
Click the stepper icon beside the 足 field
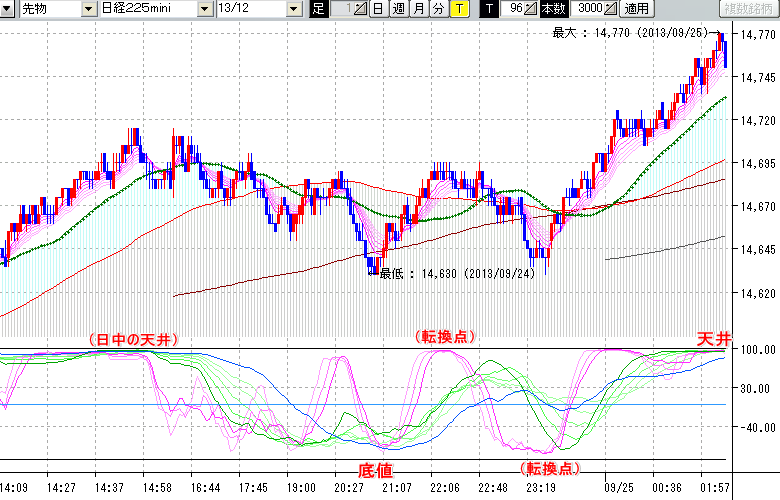(x=360, y=9)
